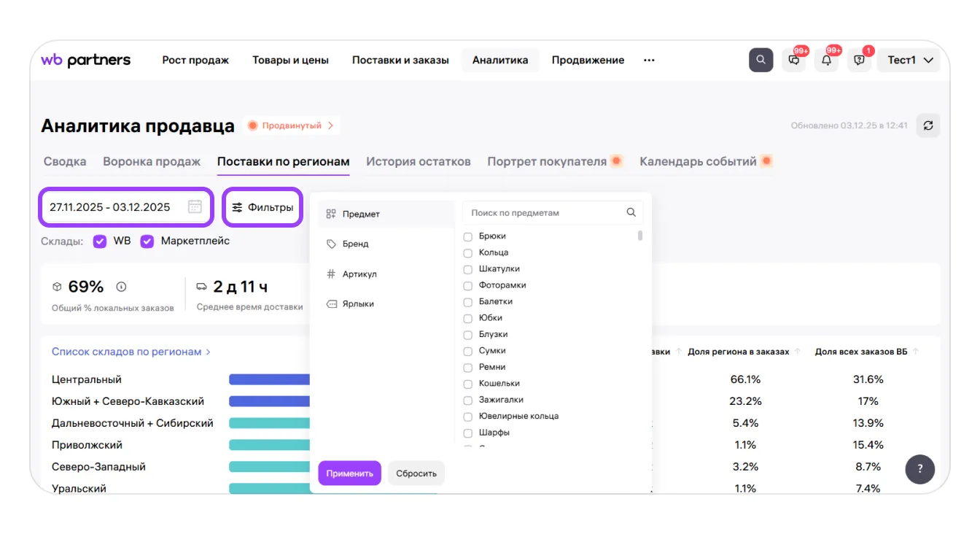Screen dimensions: 980x534
Task: Uncheck the WB warehouse checkbox
Action: tap(100, 241)
